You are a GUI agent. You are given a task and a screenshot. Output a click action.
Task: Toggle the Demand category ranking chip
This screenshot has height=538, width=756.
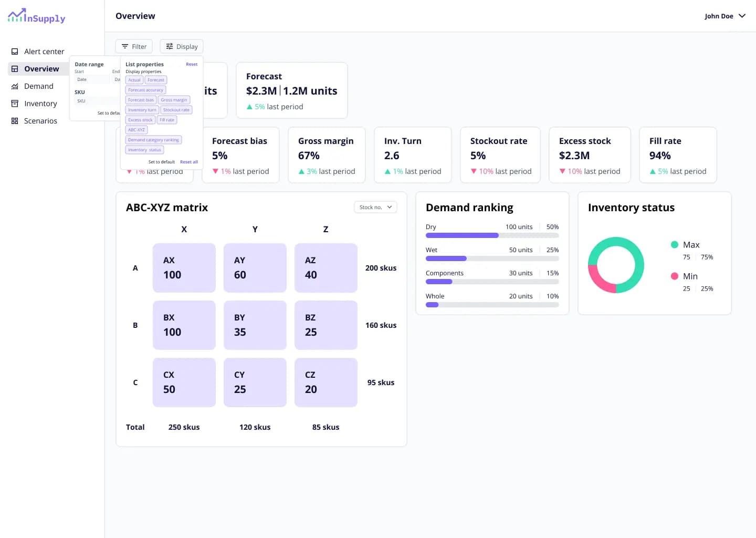[x=153, y=140]
